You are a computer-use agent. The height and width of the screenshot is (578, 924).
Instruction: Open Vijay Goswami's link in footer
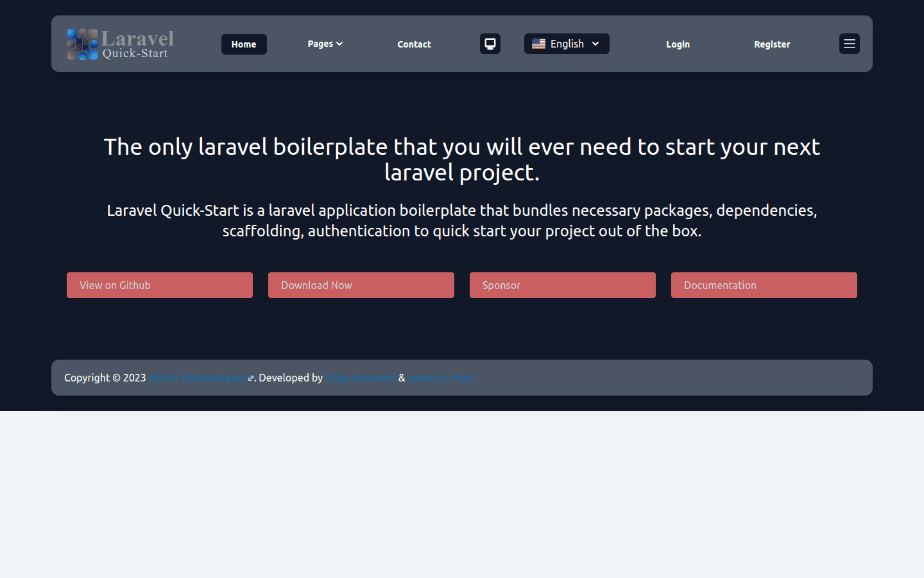361,378
